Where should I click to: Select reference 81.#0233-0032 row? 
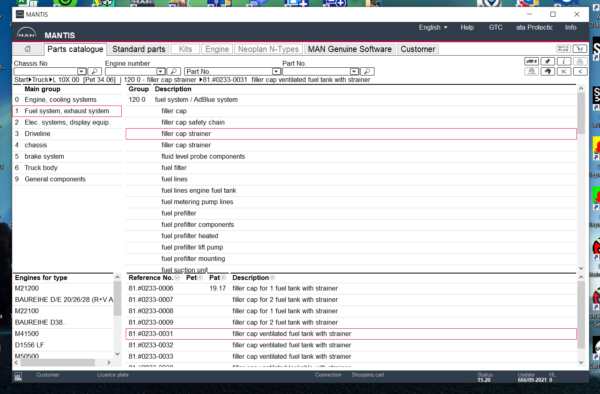point(351,345)
